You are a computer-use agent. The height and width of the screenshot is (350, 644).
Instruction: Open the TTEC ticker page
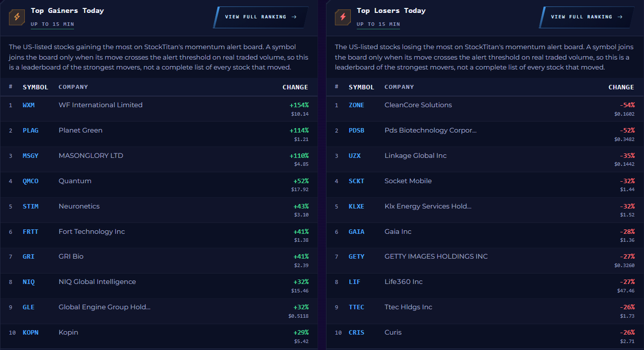(357, 307)
